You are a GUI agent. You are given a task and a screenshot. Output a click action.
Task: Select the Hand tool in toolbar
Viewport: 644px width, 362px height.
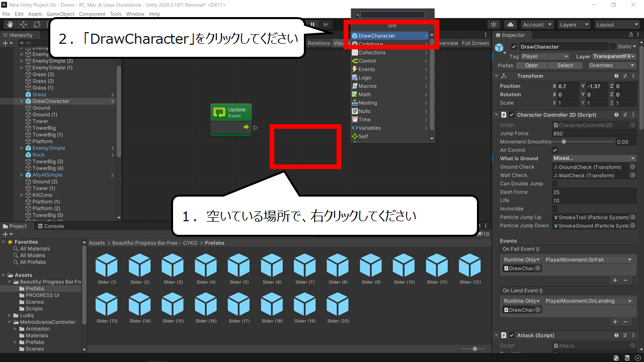point(10,25)
